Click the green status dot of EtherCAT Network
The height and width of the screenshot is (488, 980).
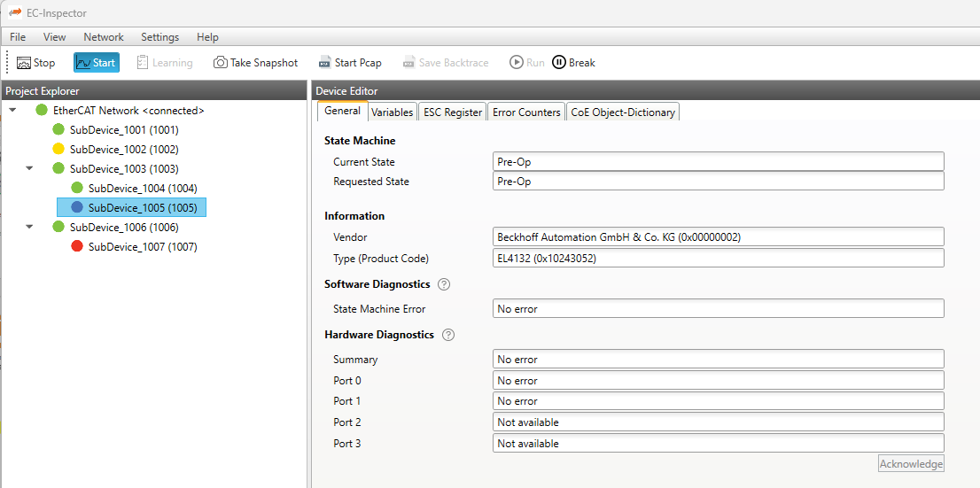coord(42,111)
